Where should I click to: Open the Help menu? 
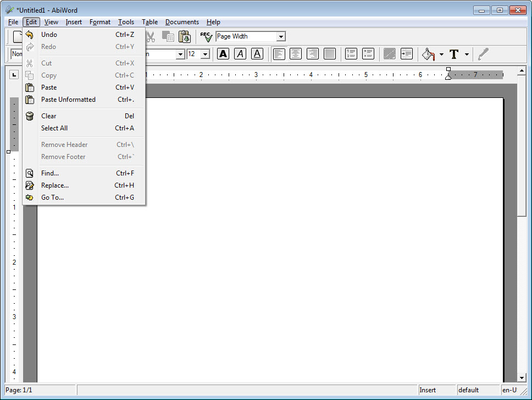(213, 22)
